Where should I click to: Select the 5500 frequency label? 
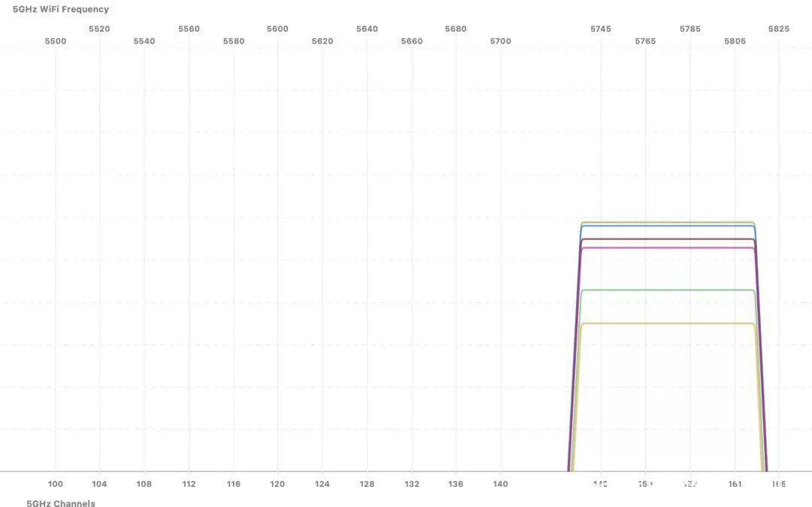[x=56, y=41]
